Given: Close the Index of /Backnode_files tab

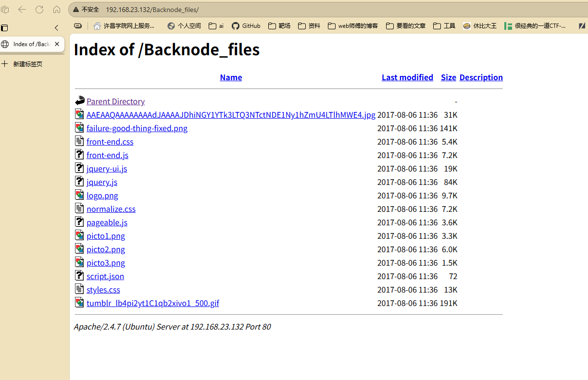Looking at the screenshot, I should [57, 44].
